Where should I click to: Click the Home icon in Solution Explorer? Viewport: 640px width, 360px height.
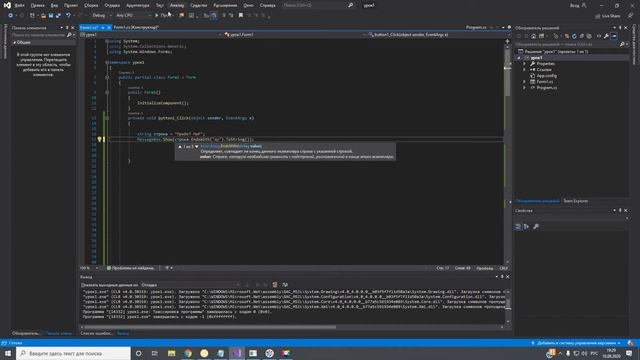533,36
